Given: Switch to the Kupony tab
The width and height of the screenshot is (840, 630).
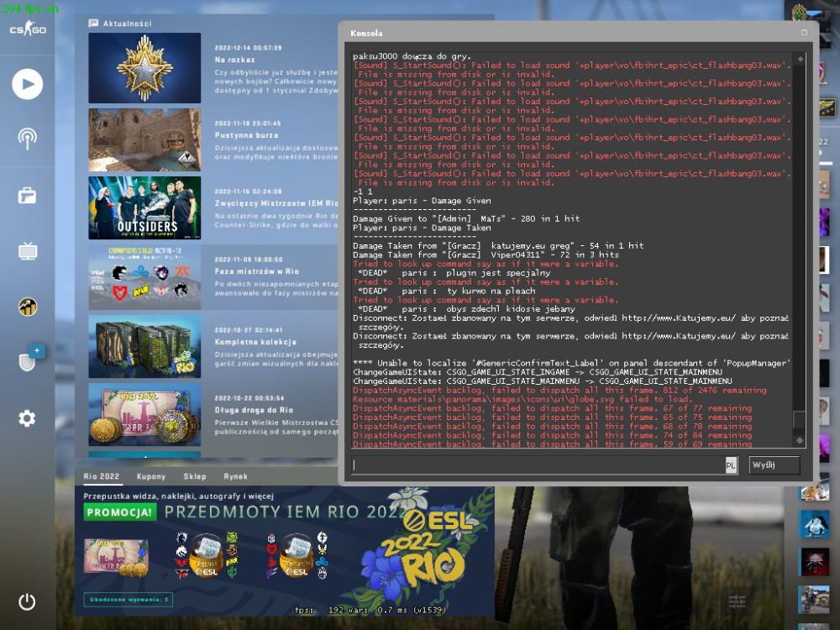Looking at the screenshot, I should (151, 476).
